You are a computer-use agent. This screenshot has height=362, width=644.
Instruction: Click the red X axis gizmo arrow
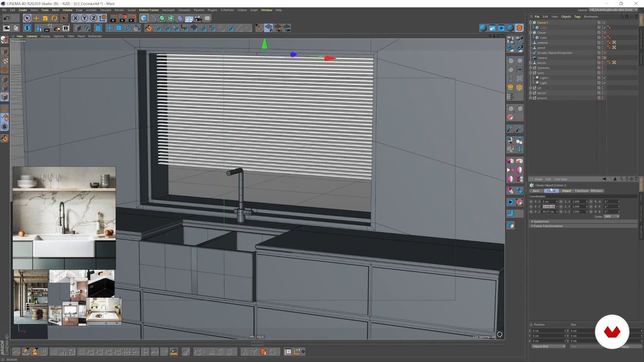tap(330, 58)
